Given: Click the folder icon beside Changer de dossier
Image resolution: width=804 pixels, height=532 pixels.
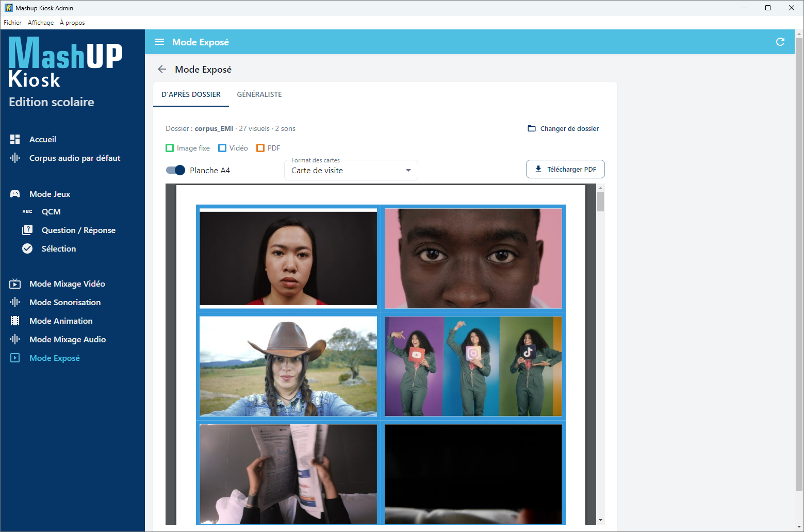Looking at the screenshot, I should [532, 128].
